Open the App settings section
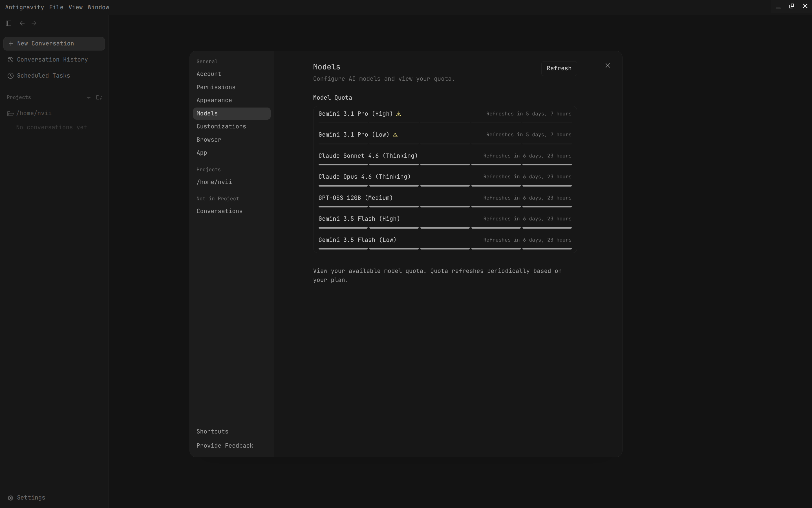 tap(231, 152)
